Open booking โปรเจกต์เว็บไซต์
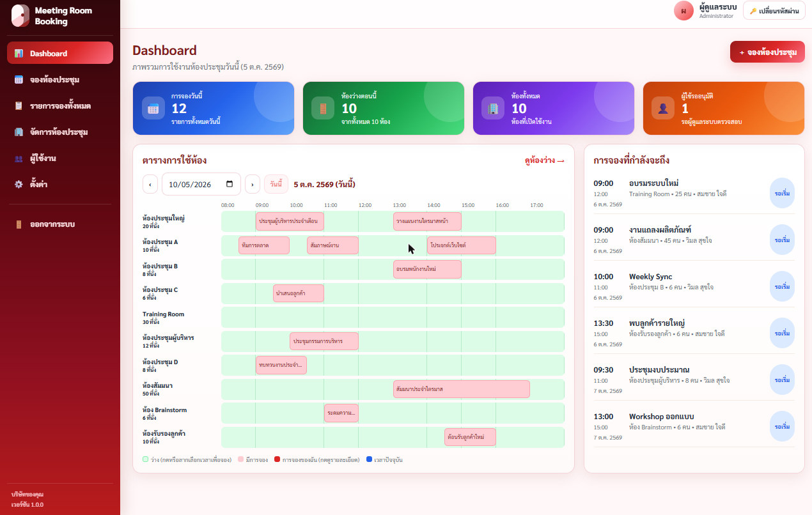 pyautogui.click(x=462, y=245)
